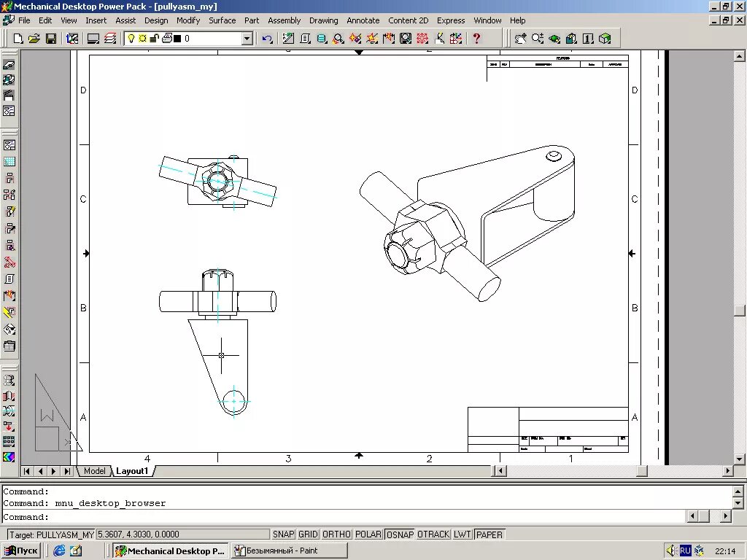Viewport: 747px width, 560px height.
Task: Toggle the layer lock padlock icon
Action: coord(155,39)
